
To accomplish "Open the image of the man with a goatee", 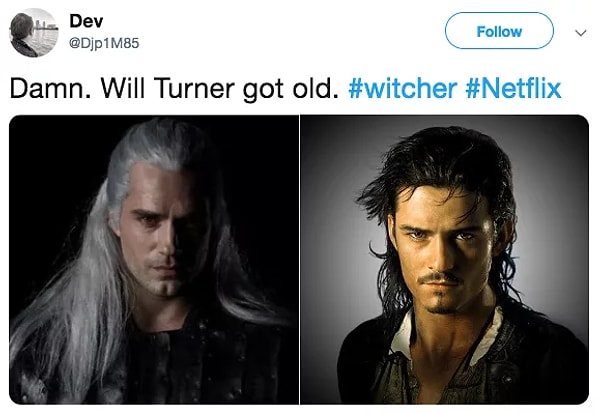I will click(x=445, y=259).
